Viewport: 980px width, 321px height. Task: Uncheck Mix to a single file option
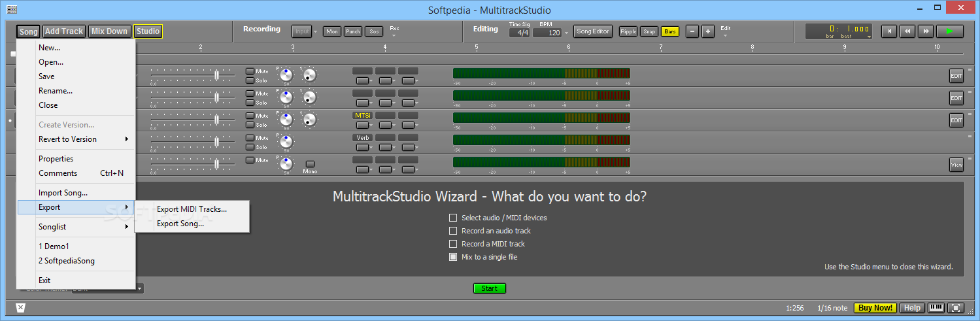tap(453, 257)
